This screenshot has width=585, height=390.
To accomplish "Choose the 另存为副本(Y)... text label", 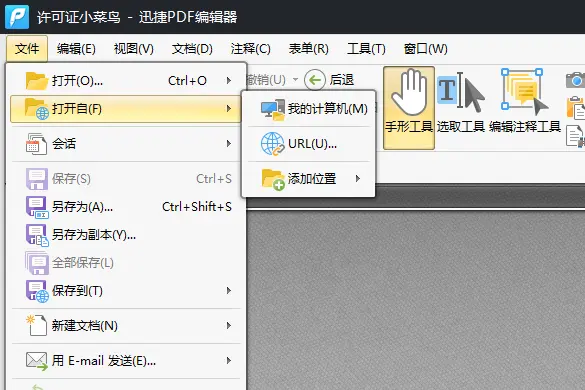I will click(x=94, y=235).
